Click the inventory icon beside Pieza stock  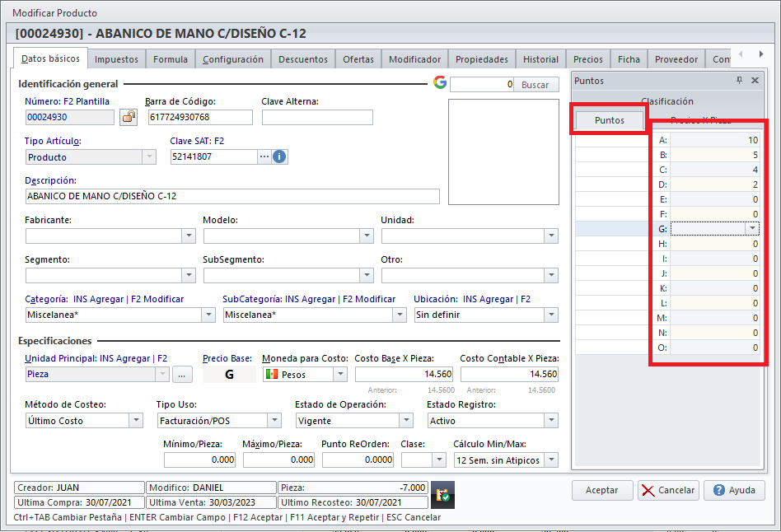tap(441, 493)
